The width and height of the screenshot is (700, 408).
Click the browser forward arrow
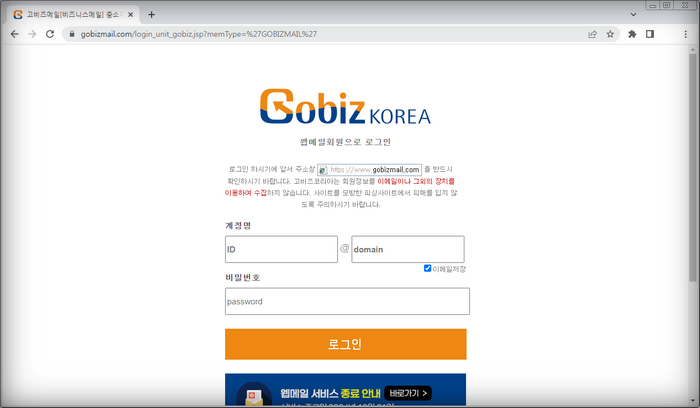(x=32, y=34)
